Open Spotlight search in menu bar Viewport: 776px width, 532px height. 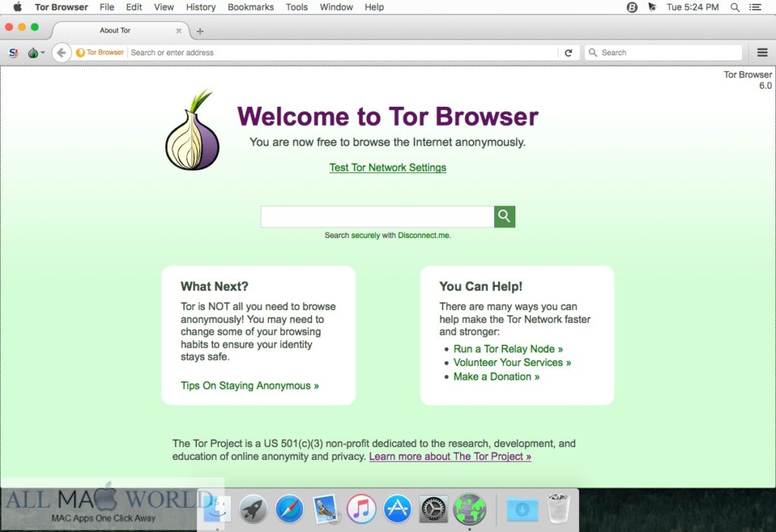point(735,7)
